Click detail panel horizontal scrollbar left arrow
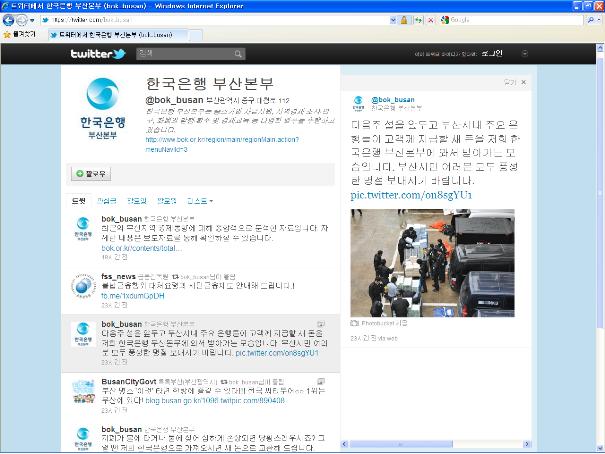Viewport: 605px width, 454px height. [345, 444]
